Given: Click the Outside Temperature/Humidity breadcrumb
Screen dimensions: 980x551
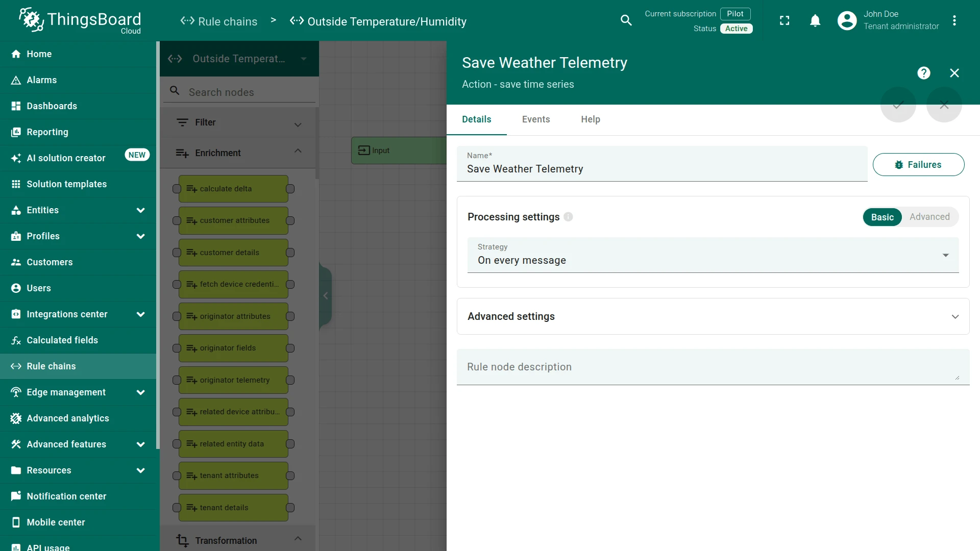Looking at the screenshot, I should click(x=378, y=21).
